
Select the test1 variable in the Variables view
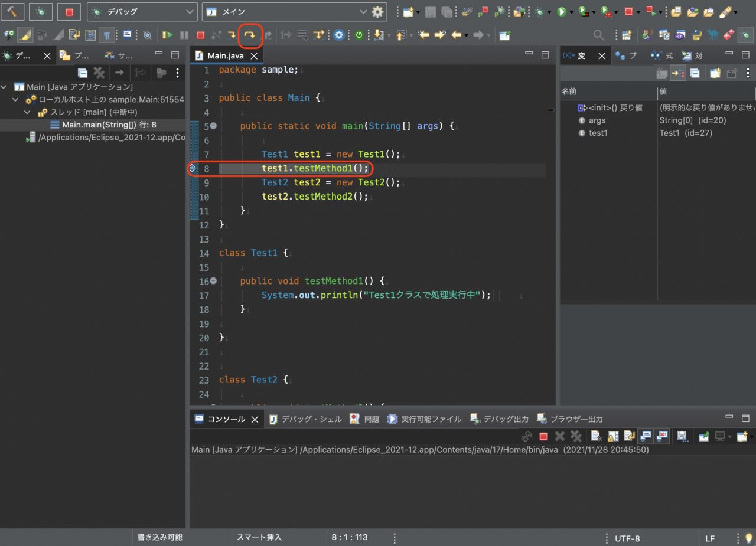coord(597,133)
